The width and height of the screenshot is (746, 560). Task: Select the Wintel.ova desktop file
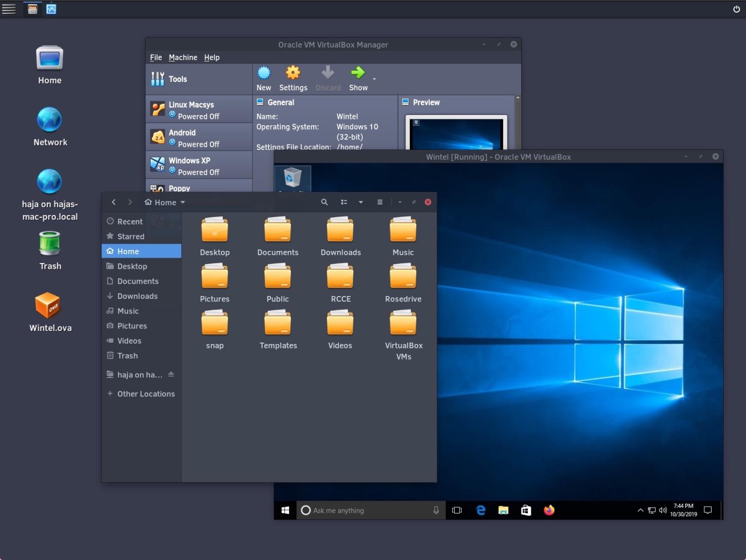[x=48, y=307]
